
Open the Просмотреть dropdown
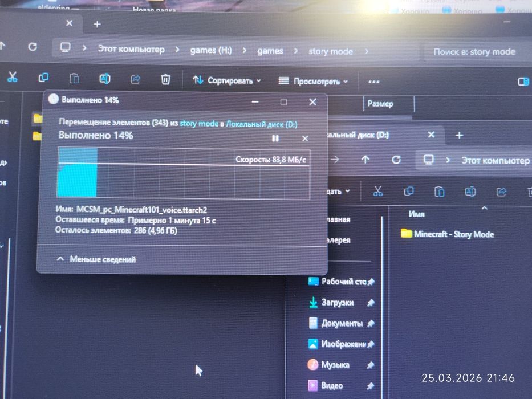click(x=313, y=81)
